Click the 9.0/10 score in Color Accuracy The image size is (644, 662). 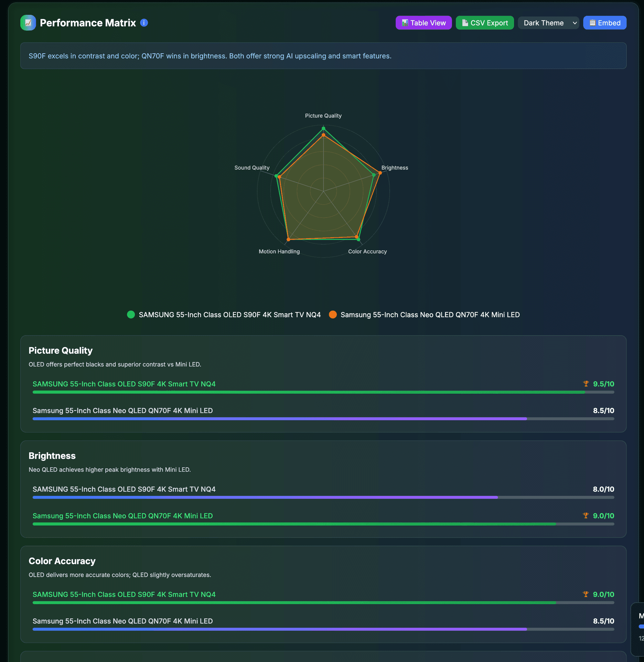coord(603,594)
